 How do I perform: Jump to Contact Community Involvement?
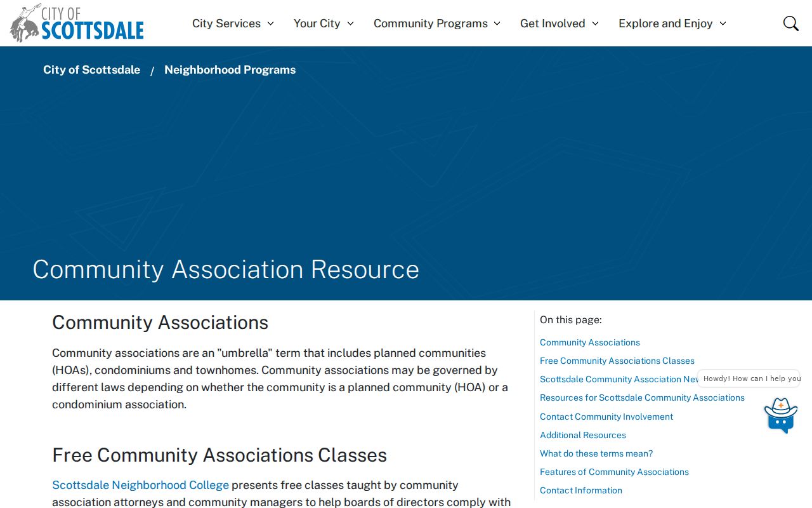pyautogui.click(x=606, y=417)
